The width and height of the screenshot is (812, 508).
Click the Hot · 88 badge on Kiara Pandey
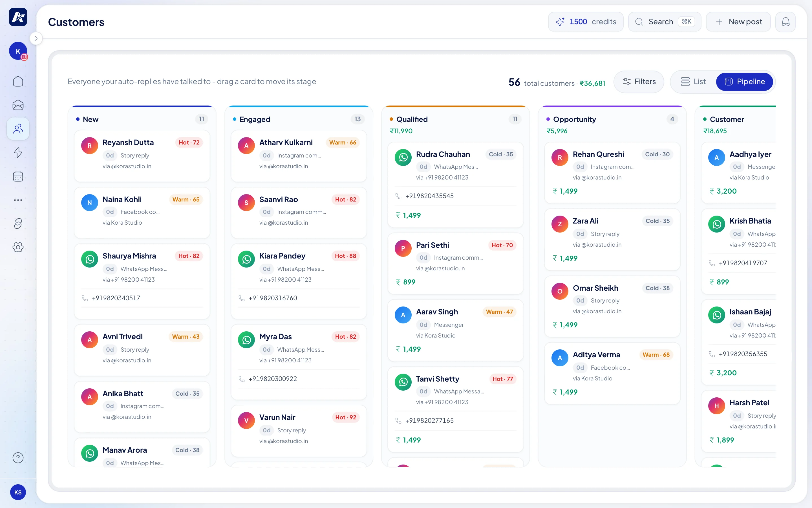click(345, 256)
